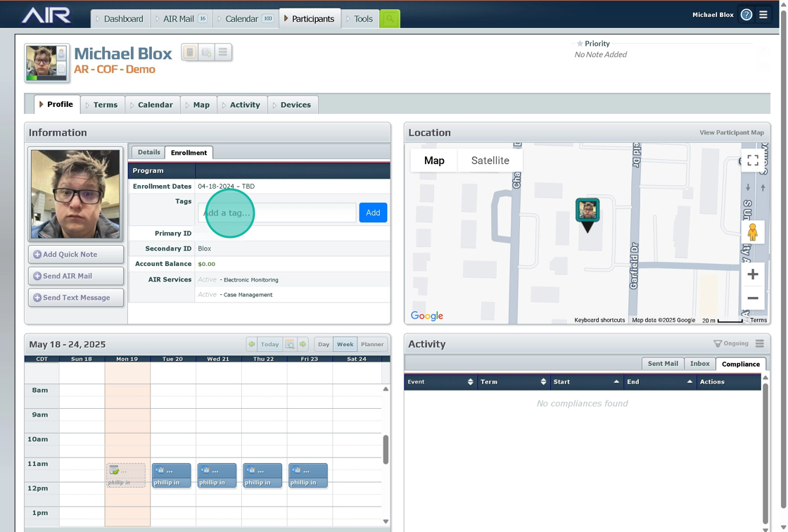Go to previous week with the green left arrow
This screenshot has height=532, width=788.
[x=252, y=344]
